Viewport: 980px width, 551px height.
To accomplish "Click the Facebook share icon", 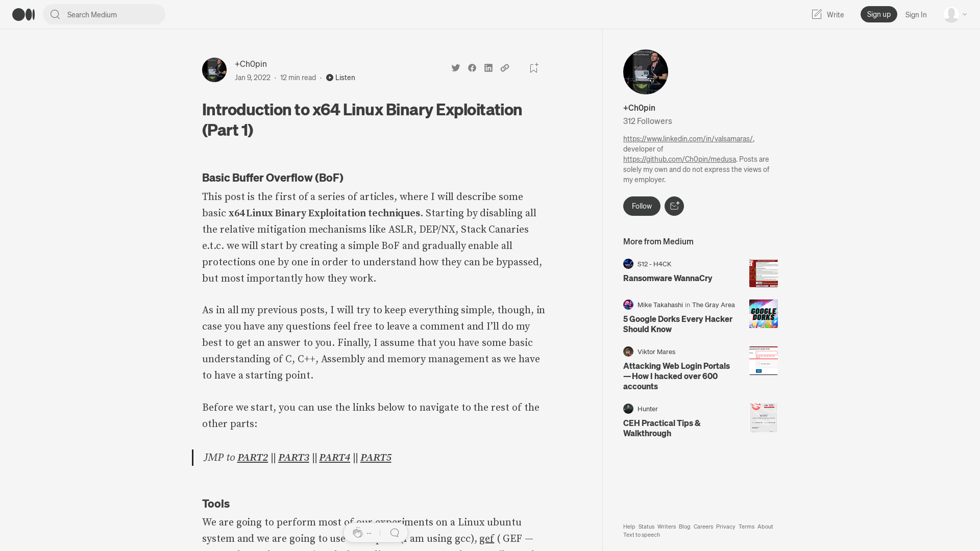I will point(473,68).
